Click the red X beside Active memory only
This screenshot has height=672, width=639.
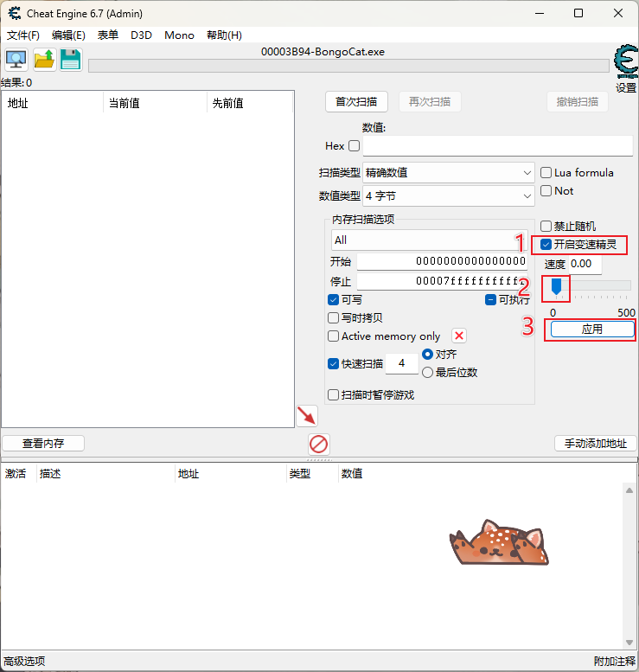[x=459, y=336]
